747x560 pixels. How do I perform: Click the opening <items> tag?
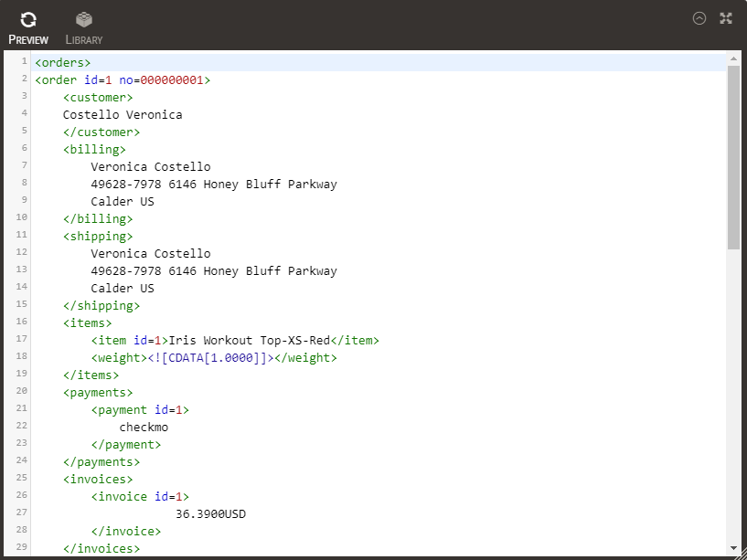point(88,322)
